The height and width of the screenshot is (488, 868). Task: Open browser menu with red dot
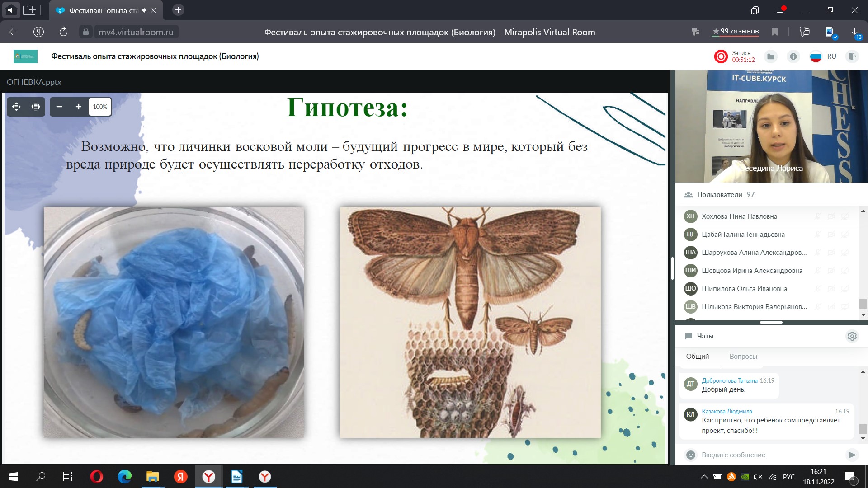point(781,10)
